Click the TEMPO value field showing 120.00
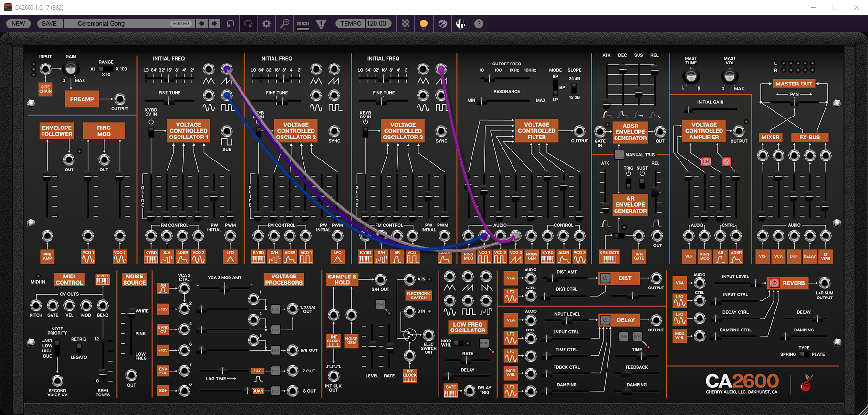Image resolution: width=868 pixels, height=415 pixels. [377, 24]
